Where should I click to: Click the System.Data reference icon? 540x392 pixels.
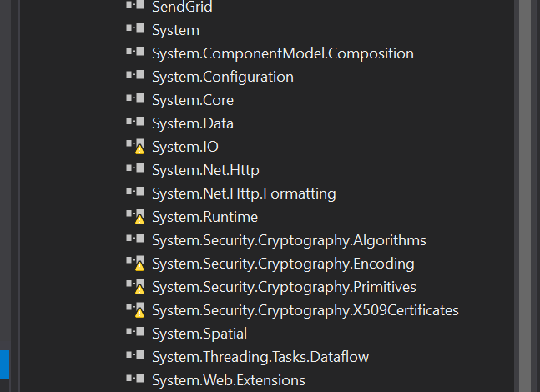tap(135, 121)
